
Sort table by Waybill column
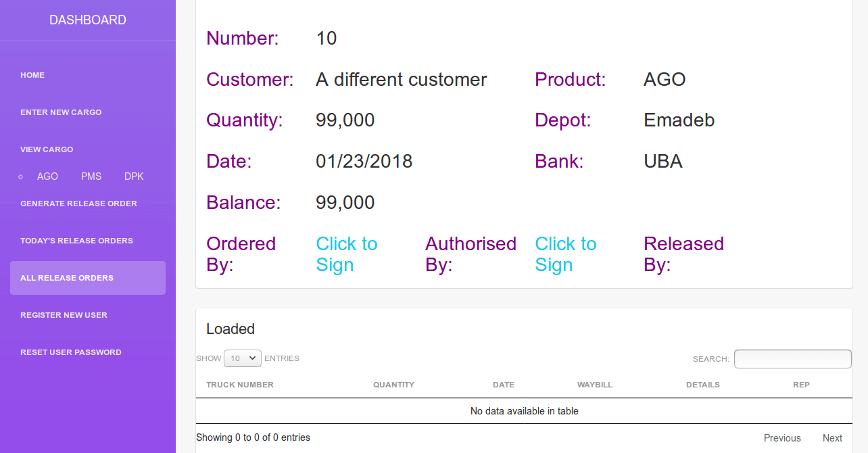pos(594,385)
